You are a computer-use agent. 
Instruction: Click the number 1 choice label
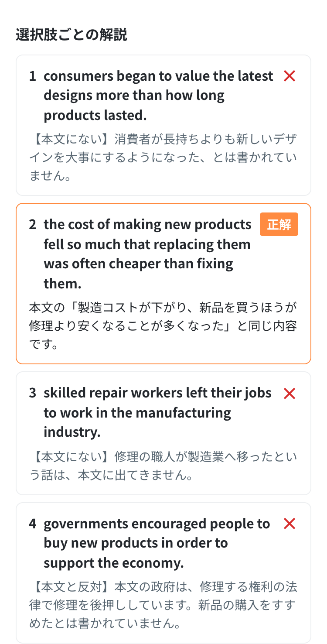click(33, 76)
